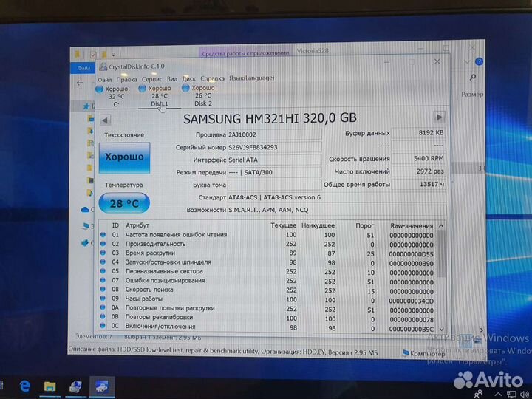Screen dimensions: 532x399
Task: Select row частота появления ошибок чтения
Action: point(267,235)
